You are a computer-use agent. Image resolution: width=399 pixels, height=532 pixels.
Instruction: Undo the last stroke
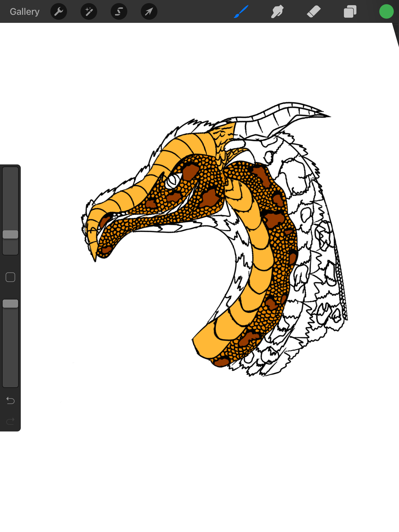pyautogui.click(x=10, y=401)
